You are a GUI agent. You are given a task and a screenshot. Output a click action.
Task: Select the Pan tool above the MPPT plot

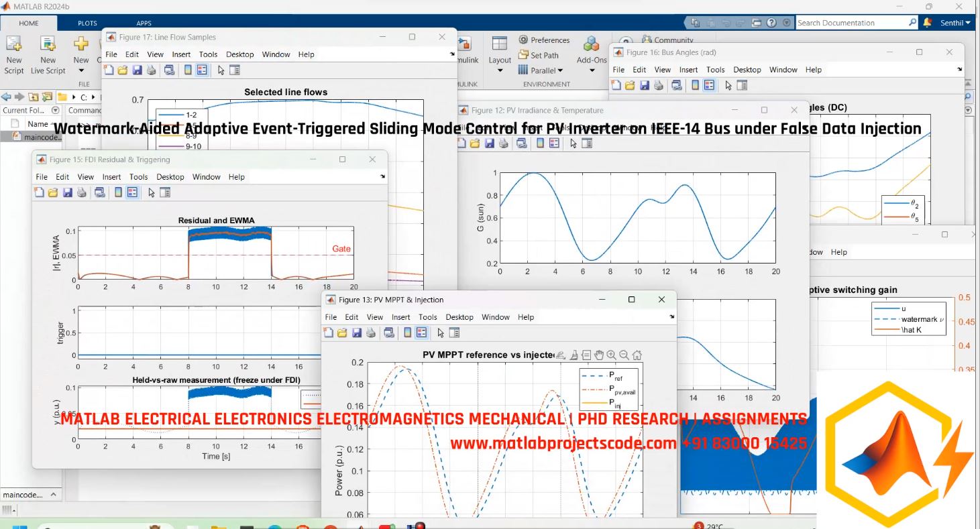(598, 355)
